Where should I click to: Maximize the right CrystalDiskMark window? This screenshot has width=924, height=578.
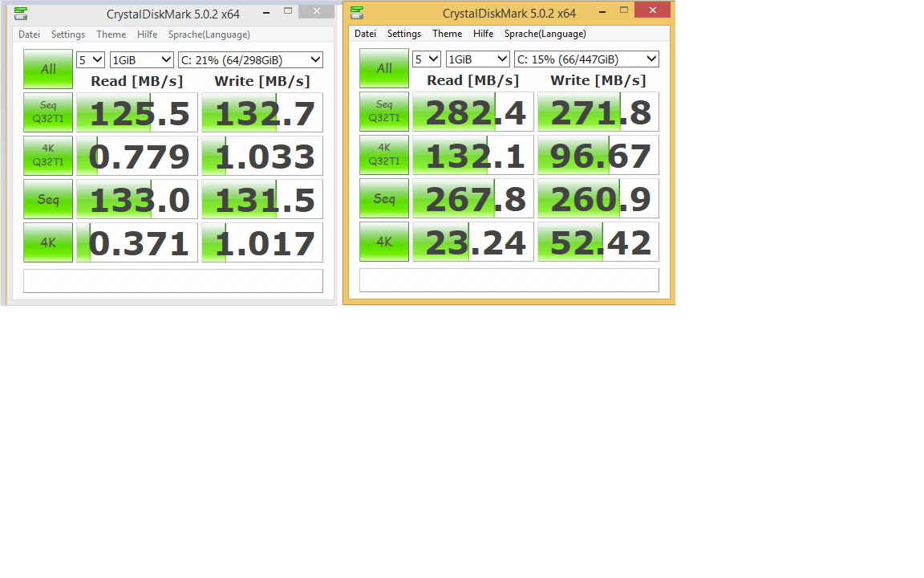623,10
